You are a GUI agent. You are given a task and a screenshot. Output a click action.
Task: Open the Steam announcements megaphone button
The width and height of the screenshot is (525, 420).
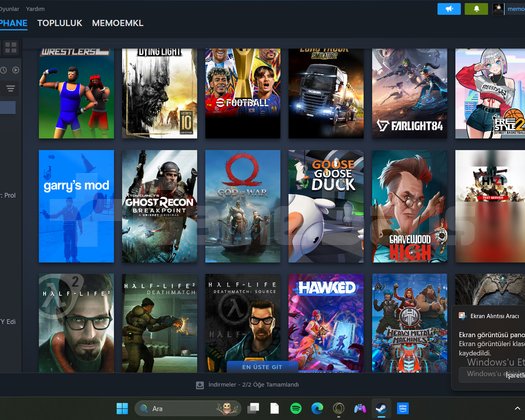[449, 9]
